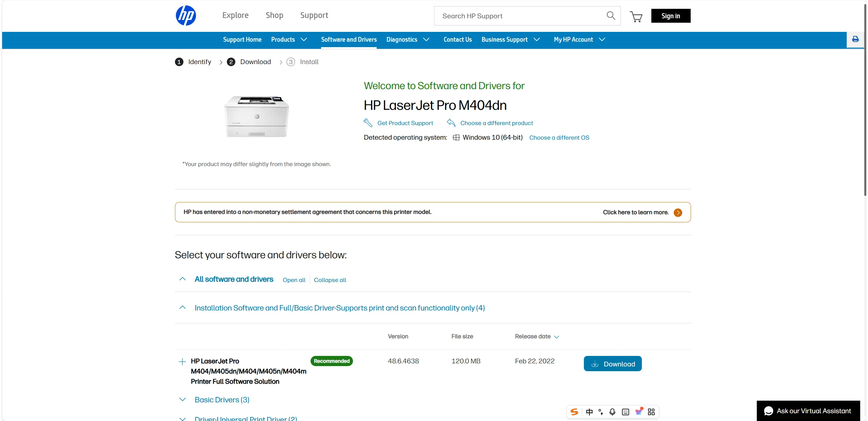Click the search magnifier icon
This screenshot has height=421, width=868.
pos(611,16)
